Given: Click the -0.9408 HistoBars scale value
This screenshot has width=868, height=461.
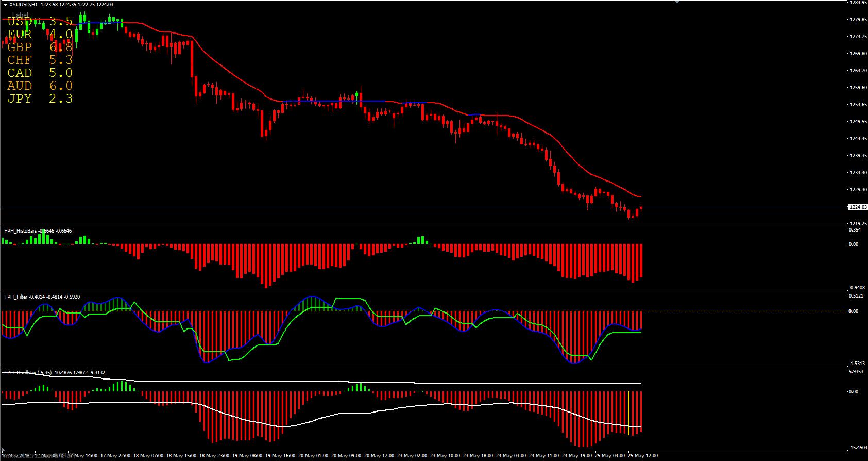Looking at the screenshot, I should point(857,287).
